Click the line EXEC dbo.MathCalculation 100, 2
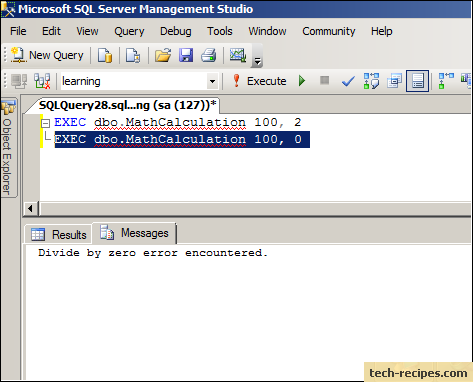 [178, 122]
